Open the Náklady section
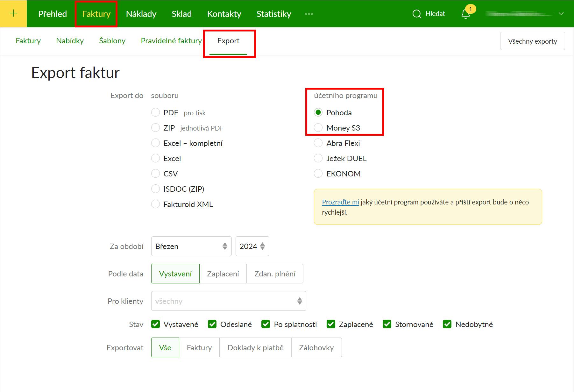 [x=141, y=14]
